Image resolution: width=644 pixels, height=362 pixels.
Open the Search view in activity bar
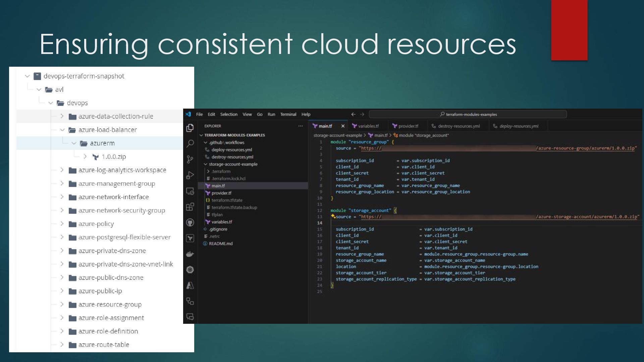[190, 143]
